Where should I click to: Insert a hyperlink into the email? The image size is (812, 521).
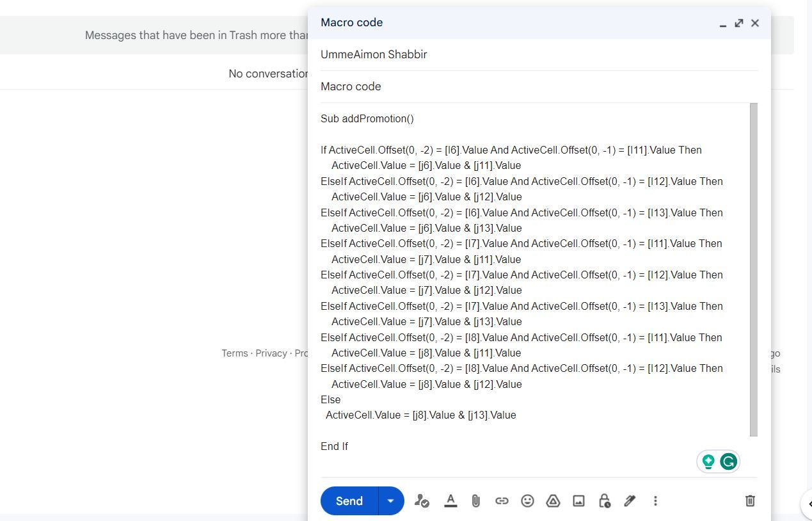(x=502, y=501)
